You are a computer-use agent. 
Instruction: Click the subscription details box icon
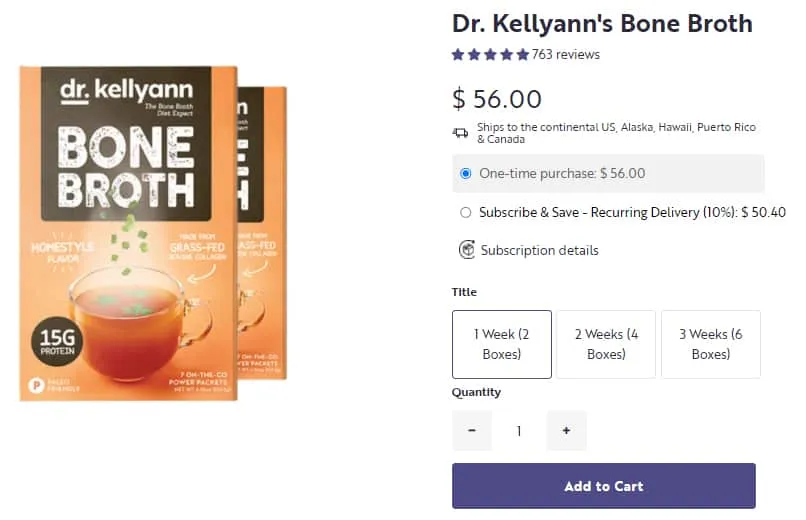coord(467,250)
